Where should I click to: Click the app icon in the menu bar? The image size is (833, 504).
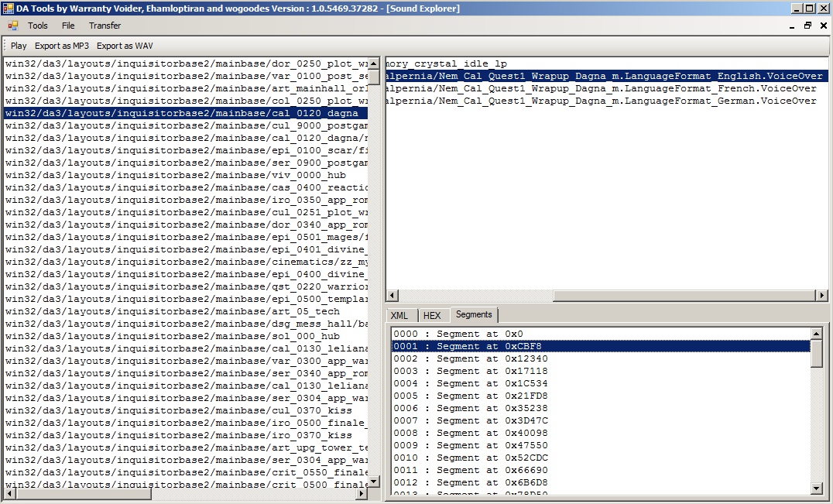[13, 26]
